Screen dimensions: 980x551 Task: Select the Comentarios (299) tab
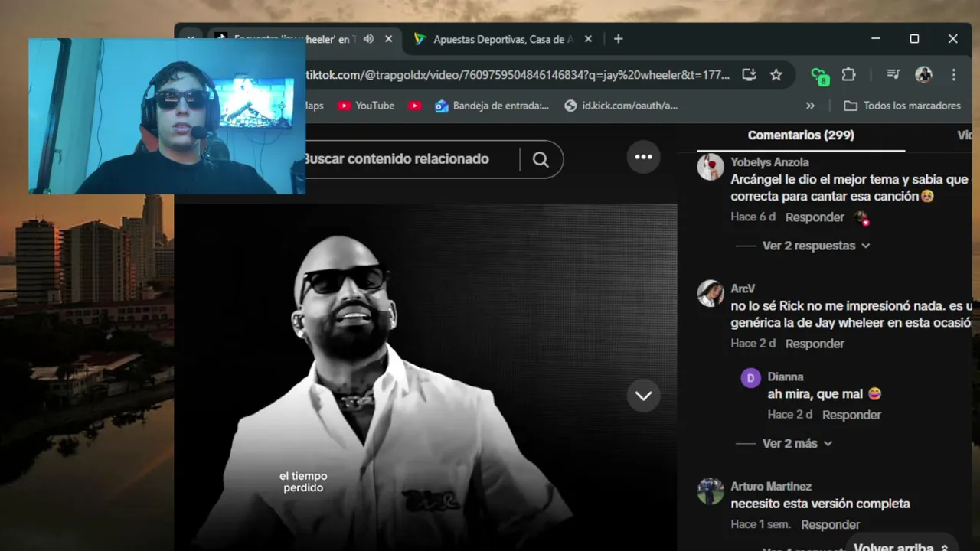pyautogui.click(x=801, y=135)
